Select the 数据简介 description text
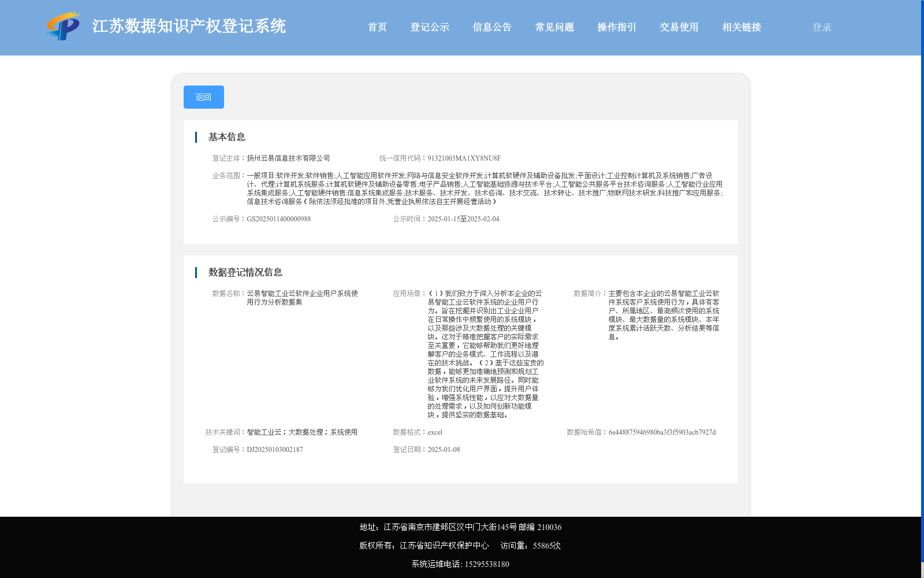Image resolution: width=924 pixels, height=578 pixels. [x=664, y=315]
